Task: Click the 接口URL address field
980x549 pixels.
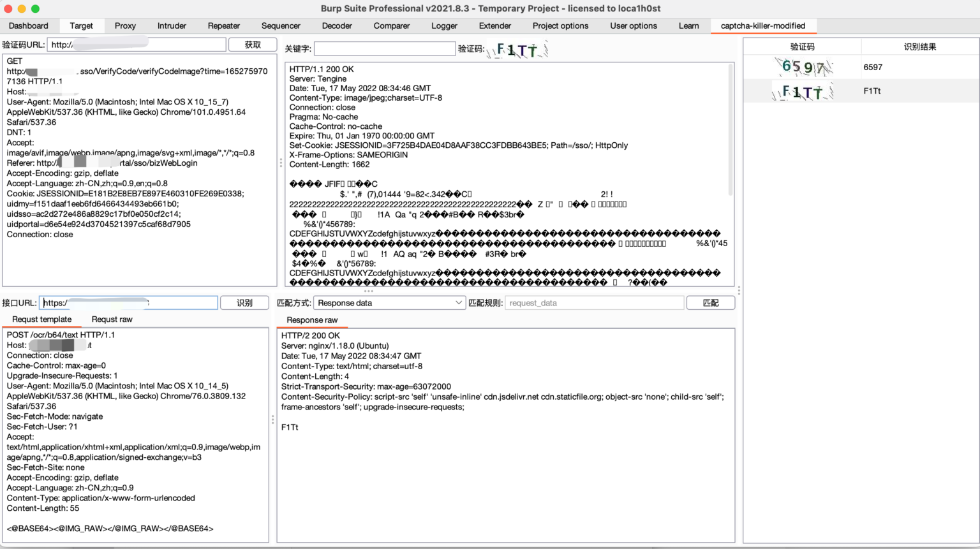Action: pos(128,302)
